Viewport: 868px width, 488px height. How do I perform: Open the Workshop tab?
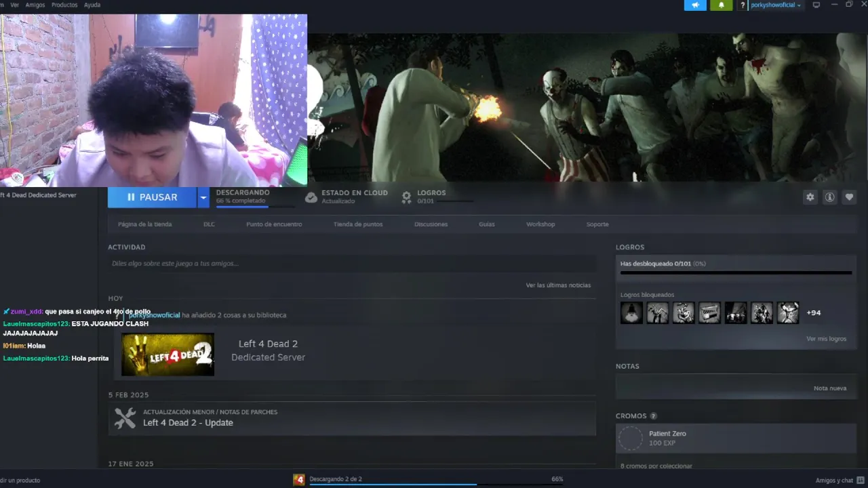click(540, 224)
